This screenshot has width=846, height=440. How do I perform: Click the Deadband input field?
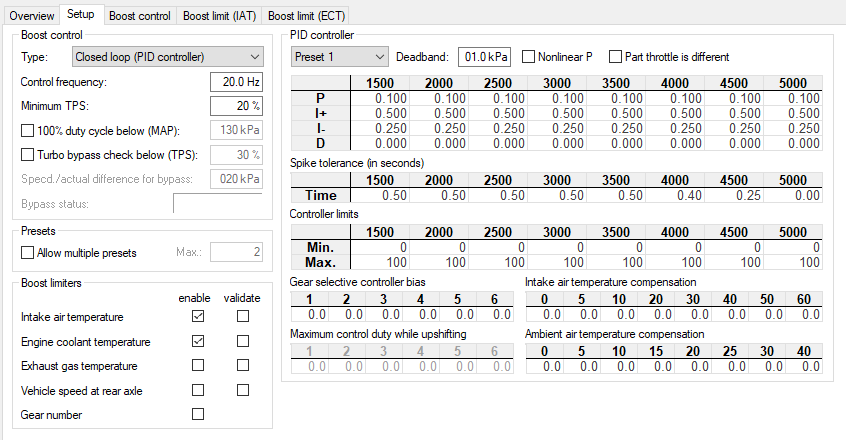click(485, 57)
